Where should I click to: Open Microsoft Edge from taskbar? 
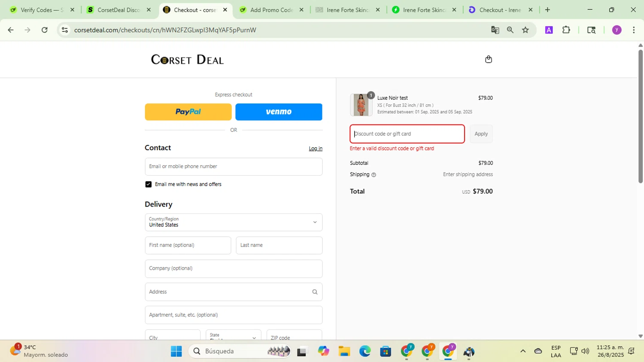coord(365,351)
